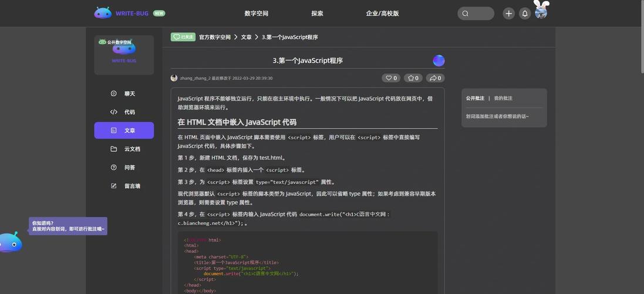Click the article icon beside 文章

point(114,131)
